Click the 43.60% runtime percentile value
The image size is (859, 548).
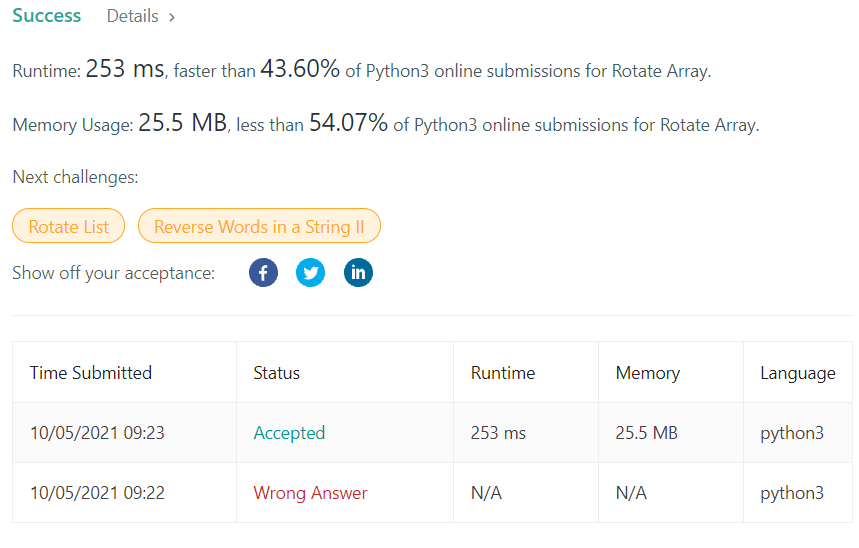point(300,69)
